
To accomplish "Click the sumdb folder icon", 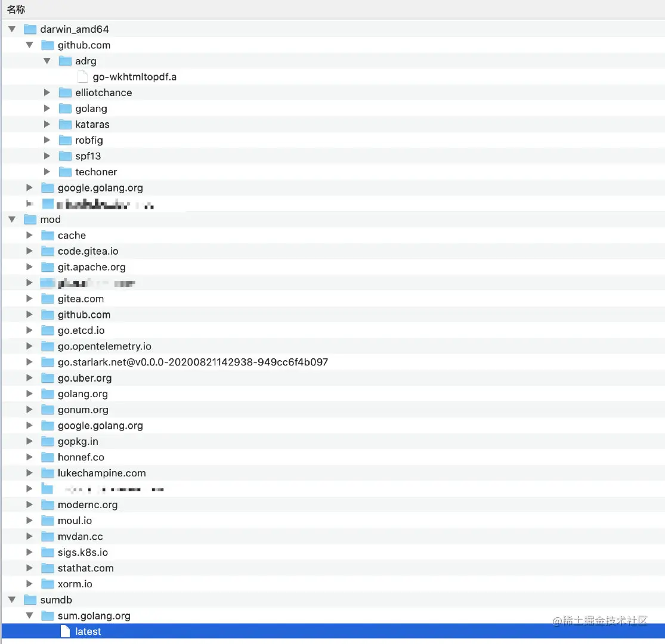I will 30,600.
